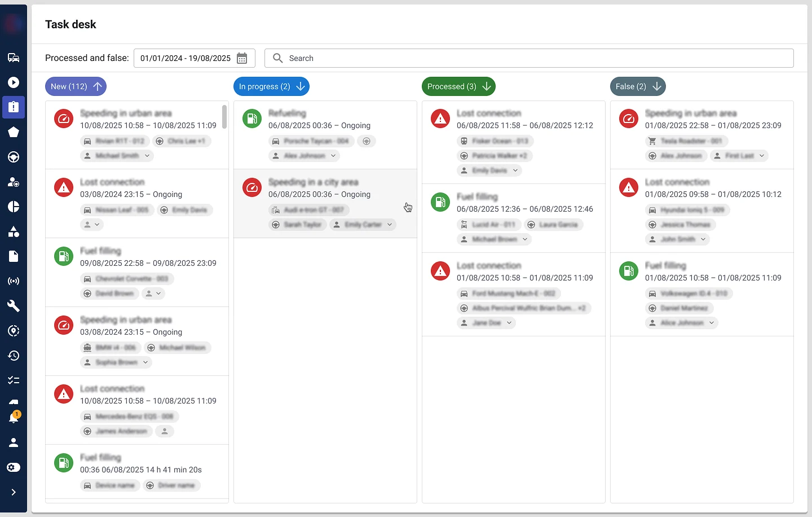
Task: Click the Speeding in a city area title
Action: click(x=314, y=182)
